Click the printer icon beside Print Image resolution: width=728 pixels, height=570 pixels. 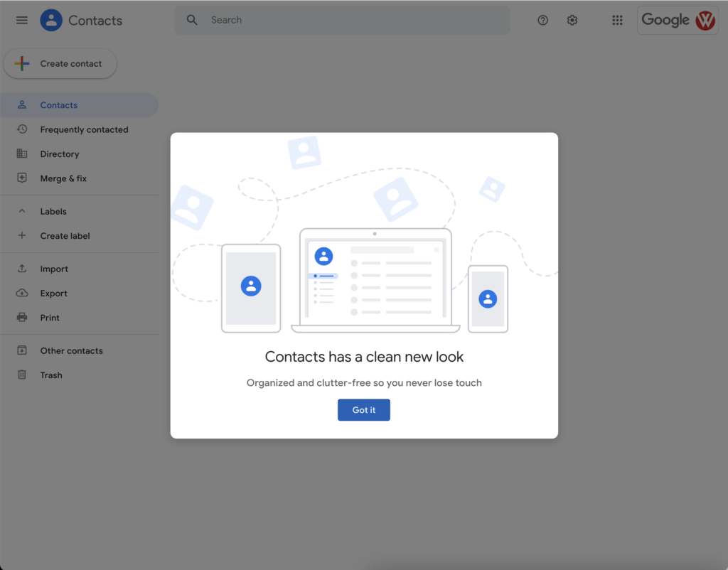(x=22, y=318)
